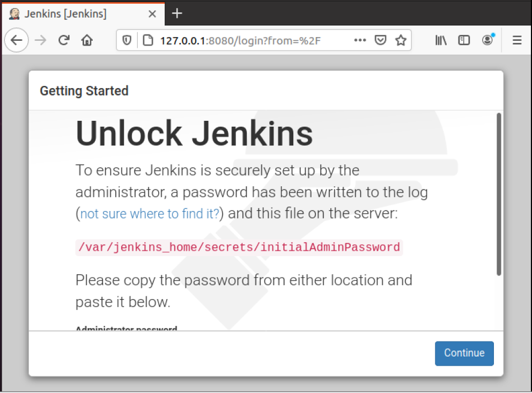
Task: Show site information for 127.0.0.1
Action: [148, 40]
